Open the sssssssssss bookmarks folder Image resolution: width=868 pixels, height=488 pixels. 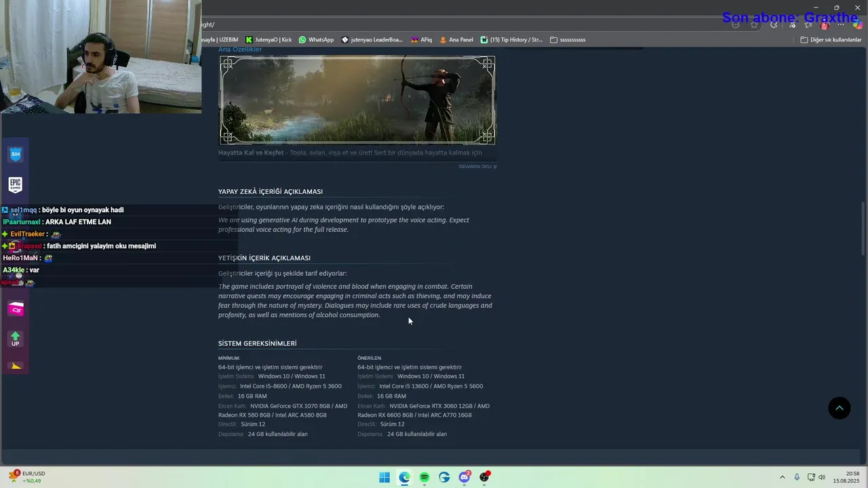click(568, 40)
